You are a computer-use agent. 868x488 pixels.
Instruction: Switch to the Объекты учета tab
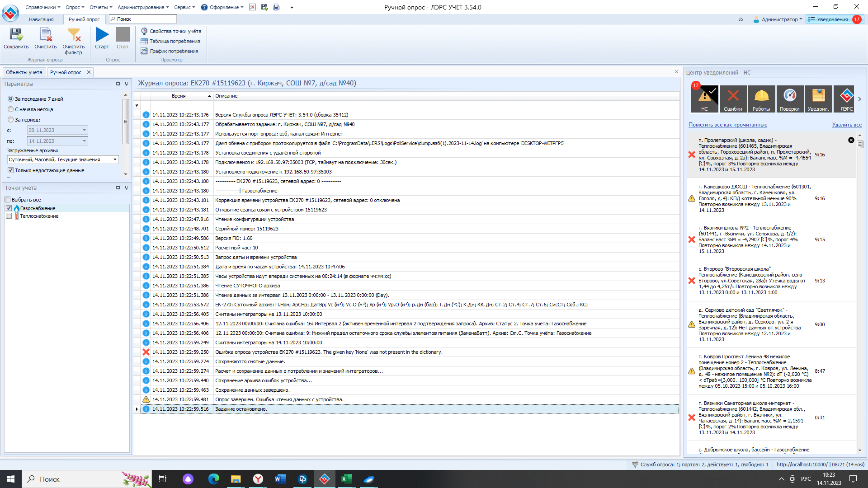coord(24,72)
